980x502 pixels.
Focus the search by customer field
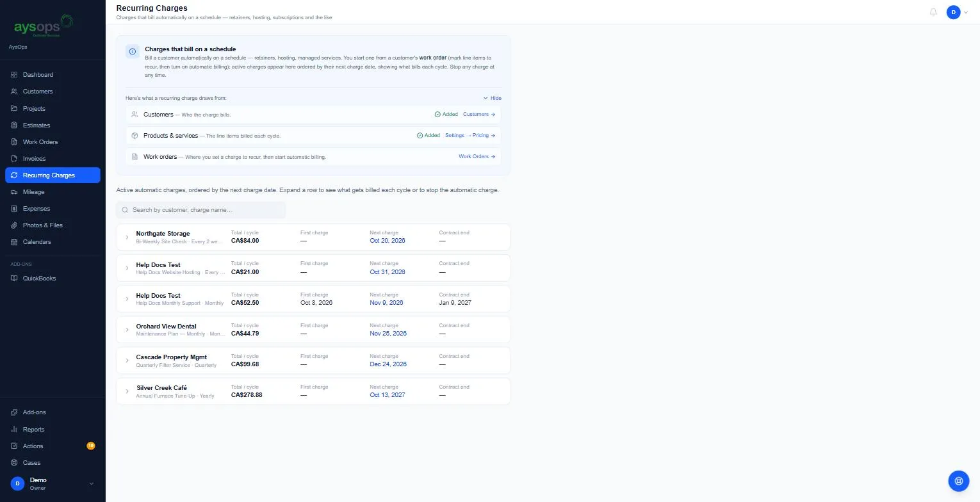(201, 210)
